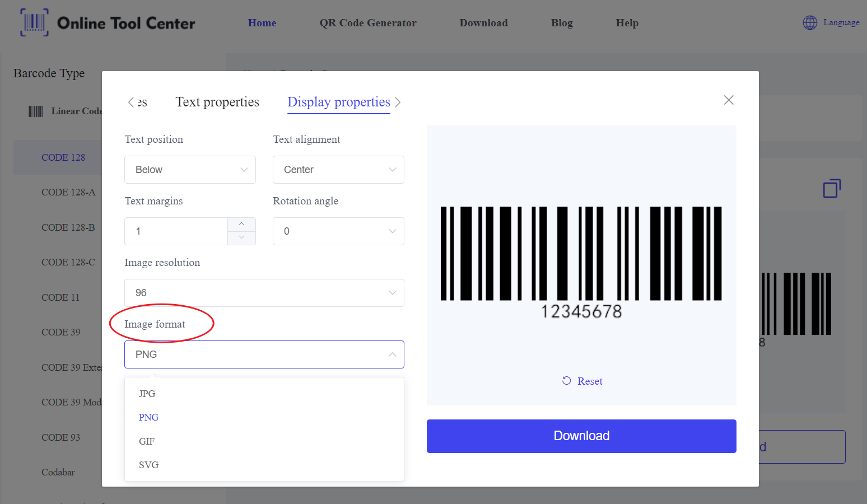The height and width of the screenshot is (504, 867).
Task: Open QR Code Generator page
Action: 368,23
